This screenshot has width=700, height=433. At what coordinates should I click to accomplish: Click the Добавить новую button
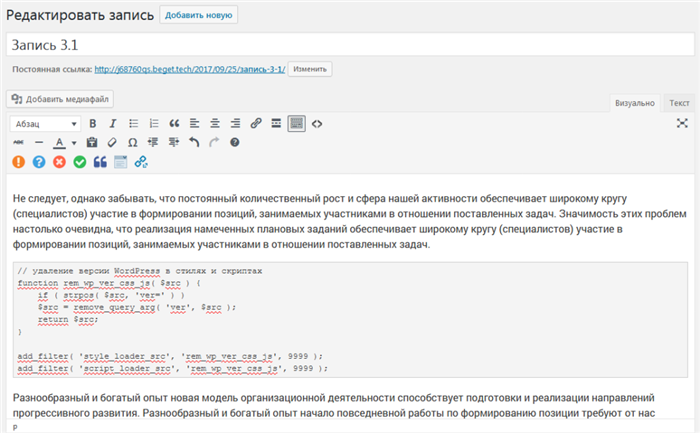coord(199,15)
